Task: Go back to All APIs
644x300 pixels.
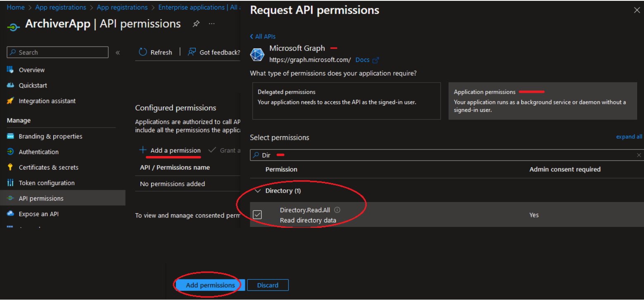Action: [263, 36]
